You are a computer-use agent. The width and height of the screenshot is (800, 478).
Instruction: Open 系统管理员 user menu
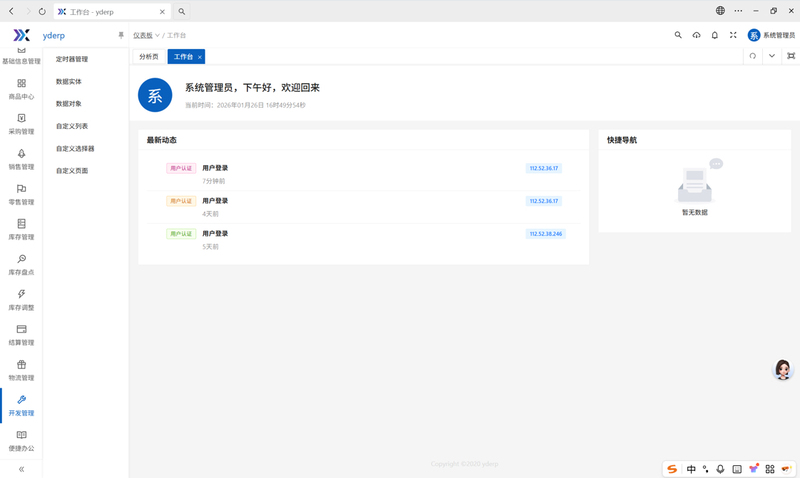tap(771, 35)
